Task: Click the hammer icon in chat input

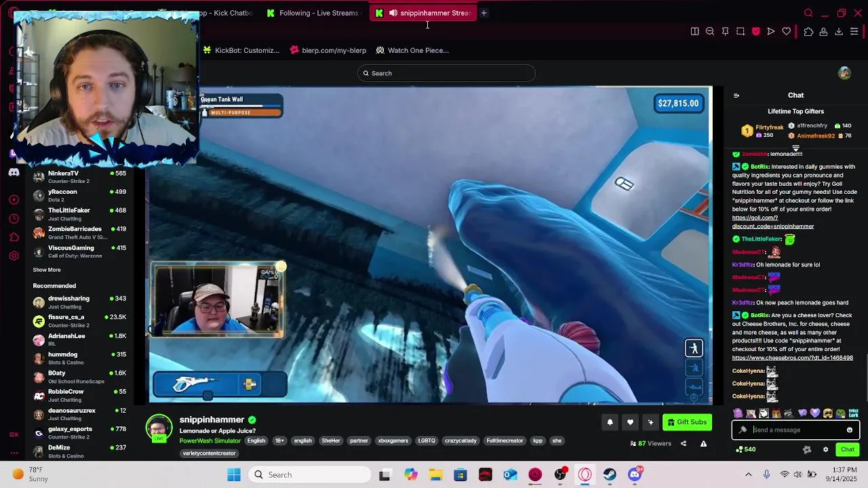Action: [743, 430]
